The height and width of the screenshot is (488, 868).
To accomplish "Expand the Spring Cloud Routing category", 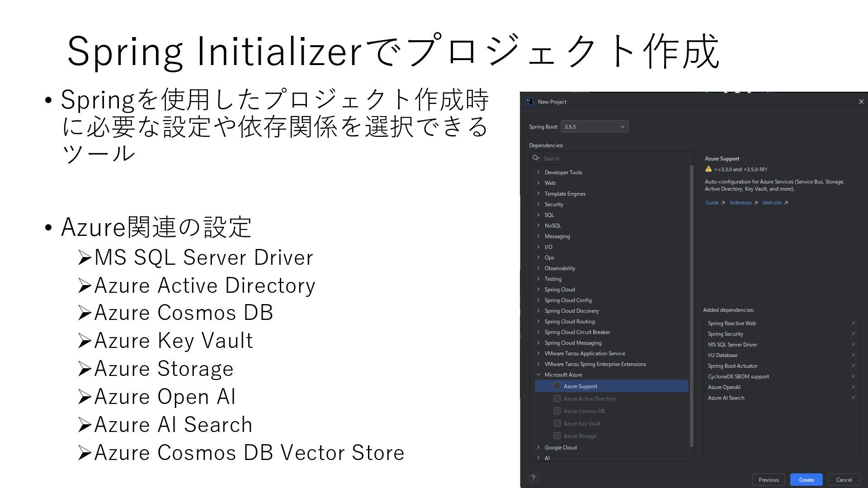I will pyautogui.click(x=538, y=321).
